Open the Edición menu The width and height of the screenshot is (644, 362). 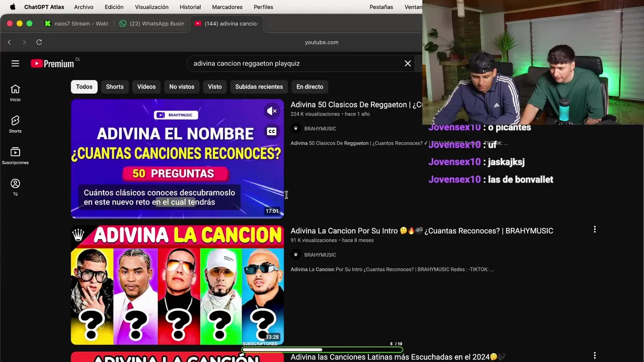pos(114,7)
